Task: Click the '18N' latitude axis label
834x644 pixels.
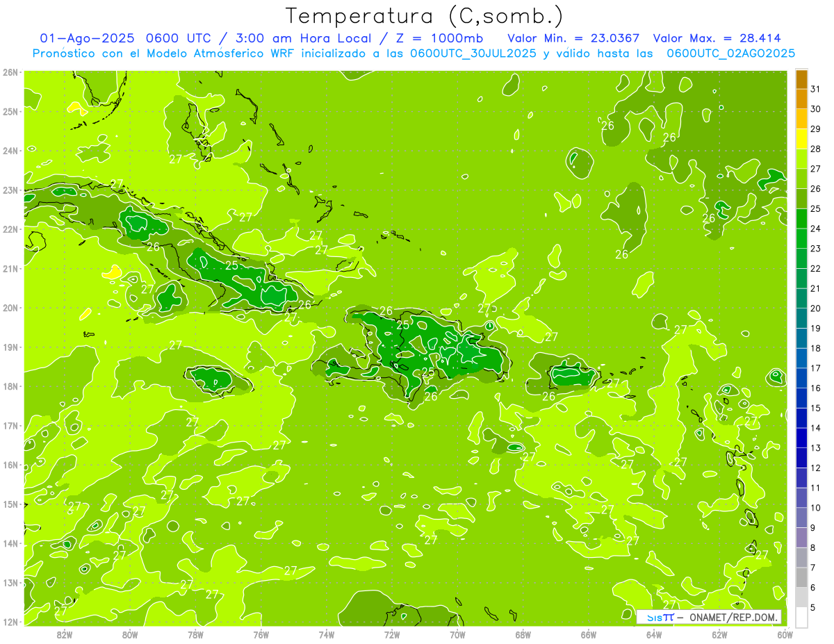Action: [x=10, y=386]
